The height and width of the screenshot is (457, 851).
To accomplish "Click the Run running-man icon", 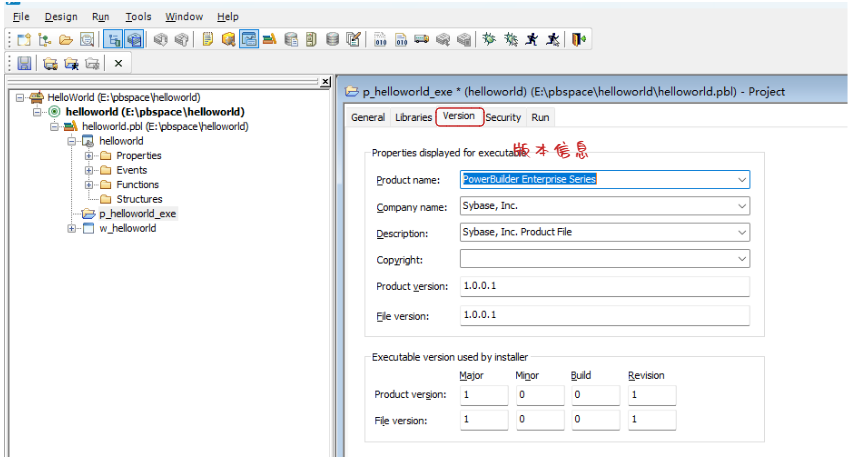I will coord(531,40).
